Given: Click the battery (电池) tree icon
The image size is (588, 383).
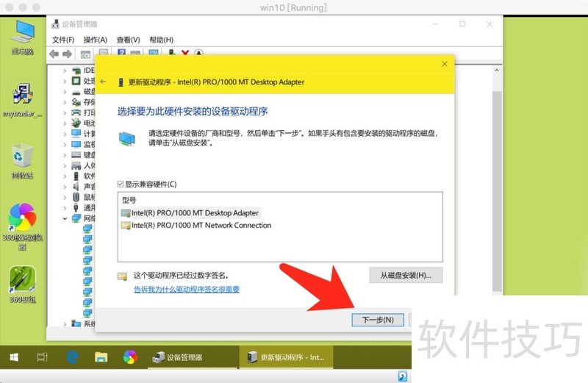Looking at the screenshot, I should 76,123.
